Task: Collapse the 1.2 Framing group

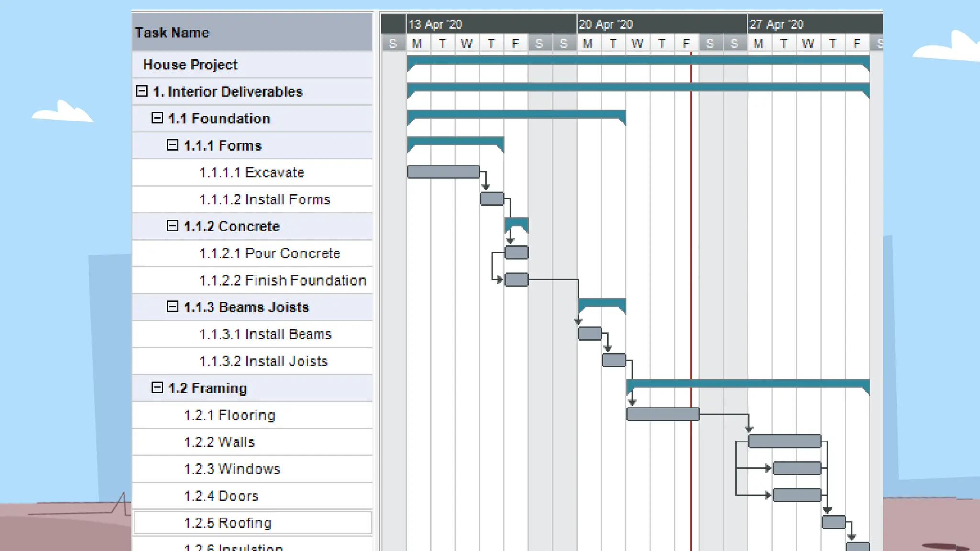Action: (x=157, y=387)
